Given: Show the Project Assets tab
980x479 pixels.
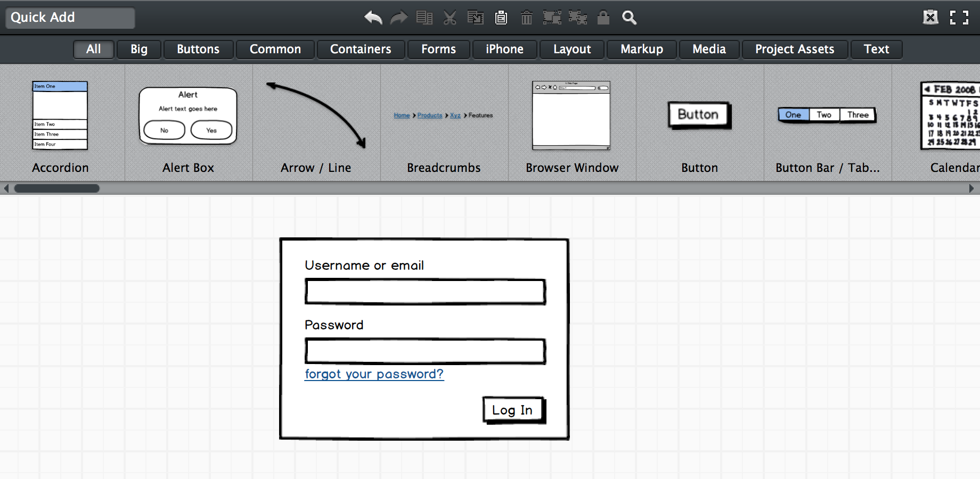Looking at the screenshot, I should pos(794,49).
